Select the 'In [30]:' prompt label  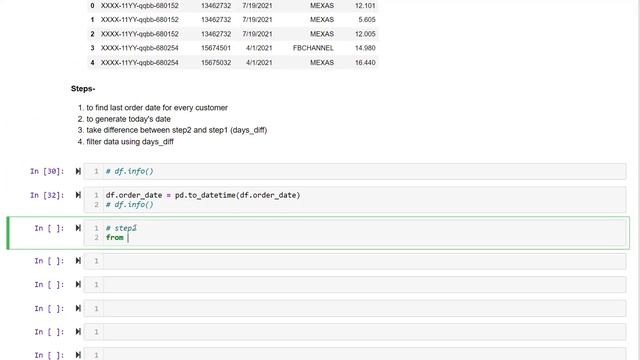pyautogui.click(x=47, y=171)
